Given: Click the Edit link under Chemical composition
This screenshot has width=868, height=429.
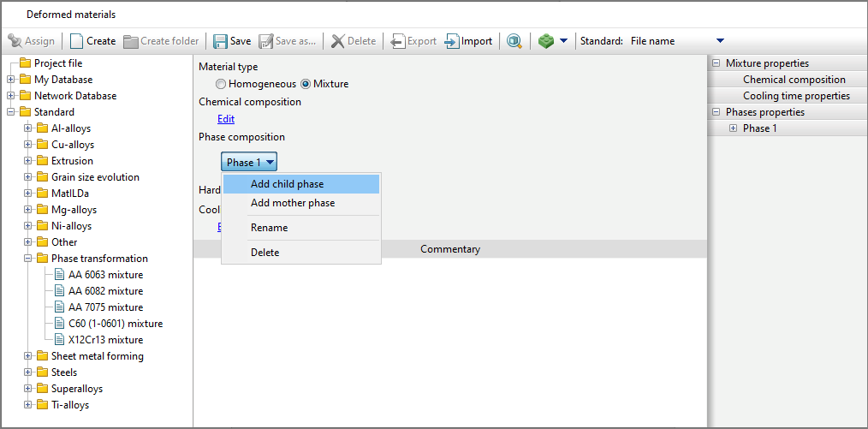Looking at the screenshot, I should [225, 119].
